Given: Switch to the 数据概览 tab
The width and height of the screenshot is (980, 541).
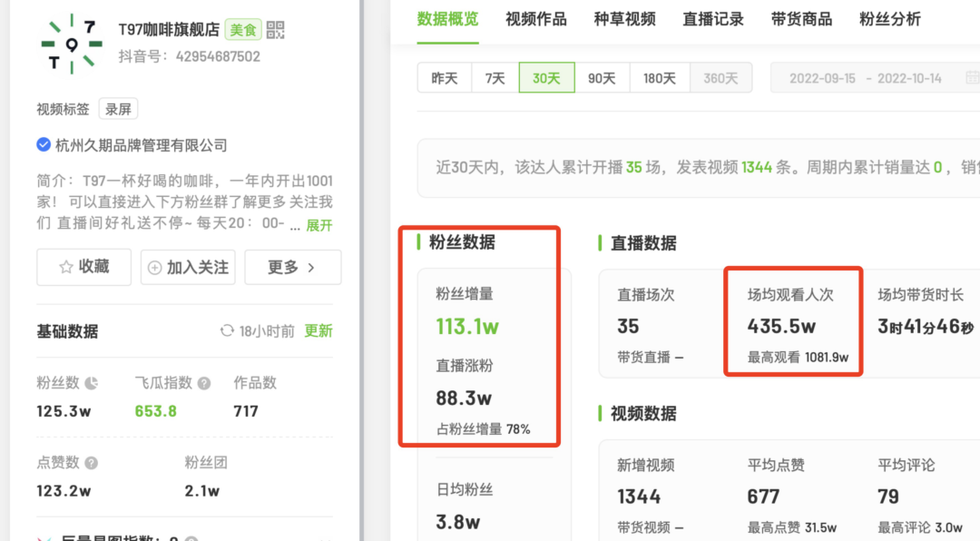Looking at the screenshot, I should [x=447, y=19].
